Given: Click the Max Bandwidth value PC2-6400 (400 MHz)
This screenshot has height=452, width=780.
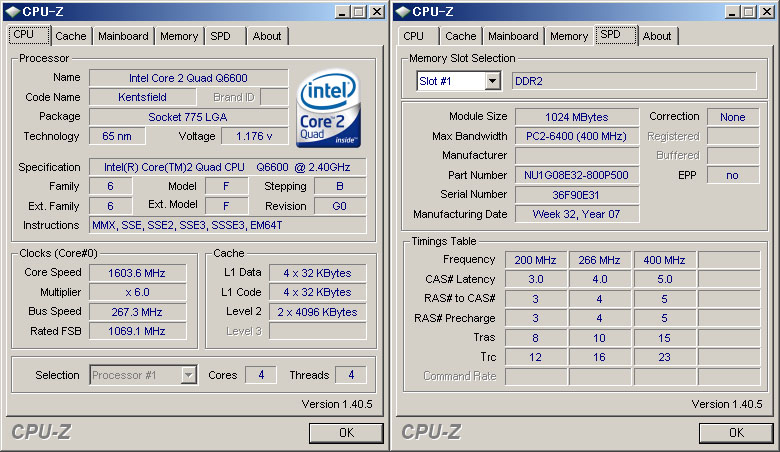Looking at the screenshot, I should (x=577, y=136).
